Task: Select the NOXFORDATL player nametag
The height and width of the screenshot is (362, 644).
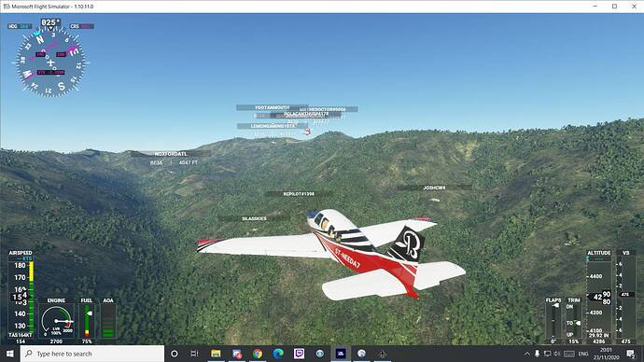Action: [x=171, y=154]
